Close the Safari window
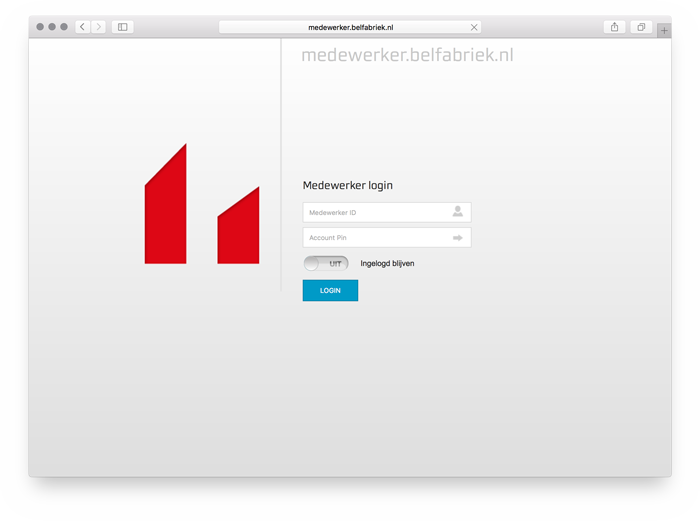The width and height of the screenshot is (700, 521). click(x=41, y=27)
